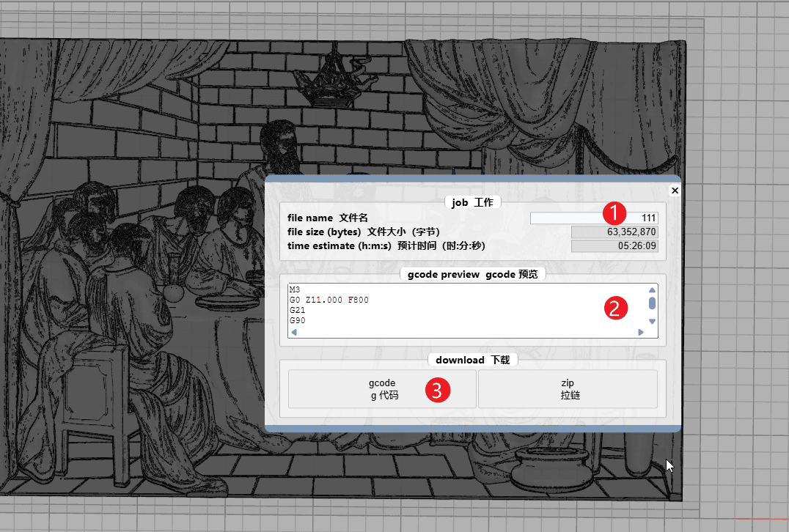Click the gcode preview scroll left arrow
Image resolution: width=789 pixels, height=532 pixels.
point(294,332)
